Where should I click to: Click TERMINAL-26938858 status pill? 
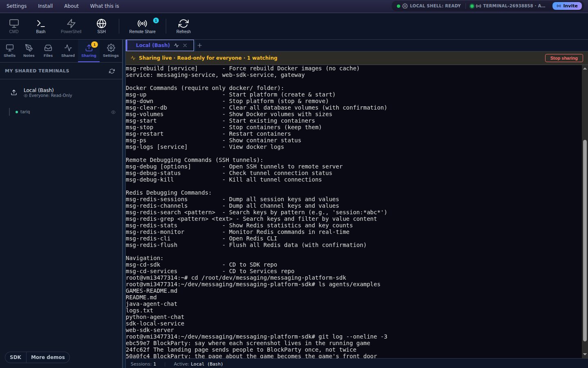coord(508,6)
